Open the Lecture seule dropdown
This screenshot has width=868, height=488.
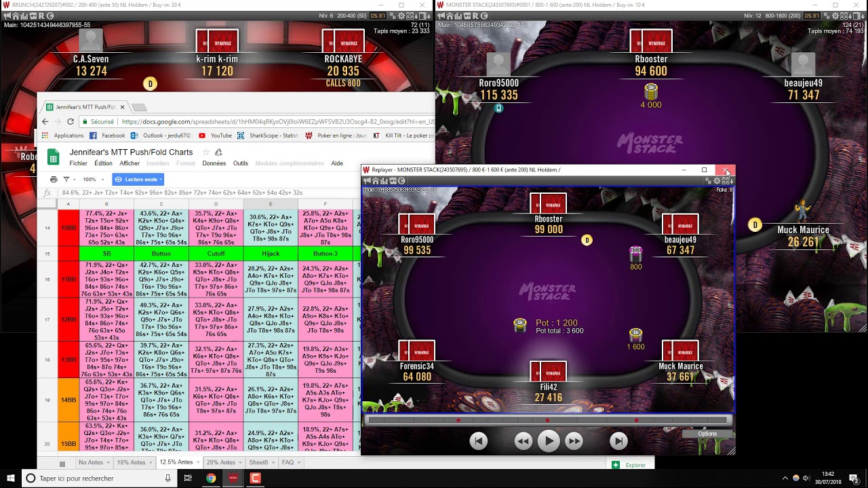coord(138,180)
